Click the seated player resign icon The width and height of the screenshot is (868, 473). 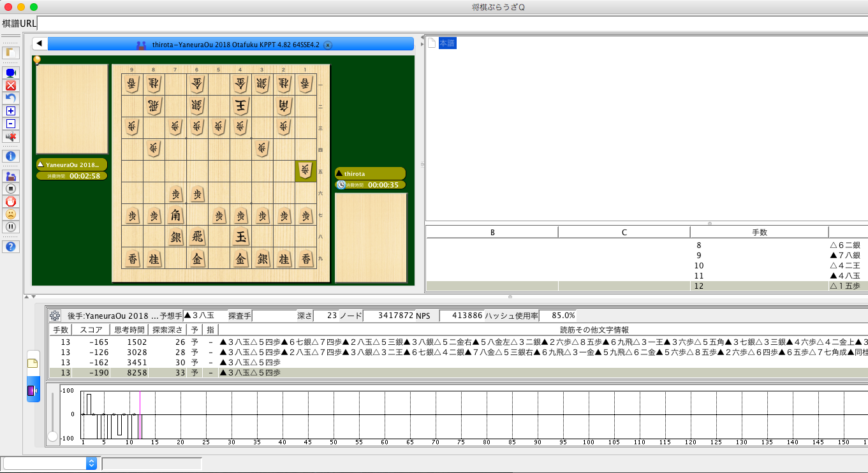pos(11,176)
